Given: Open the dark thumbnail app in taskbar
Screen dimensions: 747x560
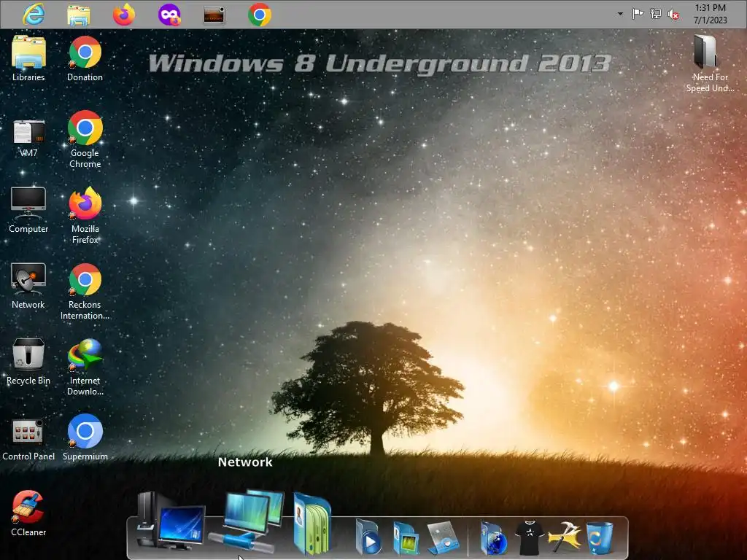Looking at the screenshot, I should pyautogui.click(x=214, y=15).
